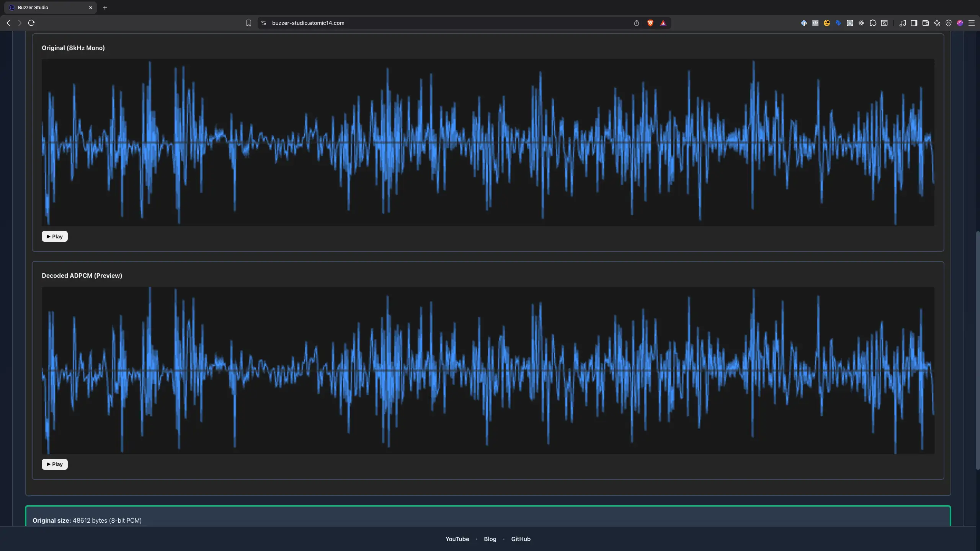Click the Brave Rewards triangle icon
The image size is (980, 551).
(663, 23)
